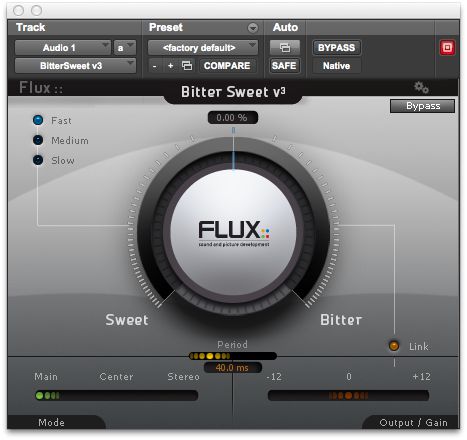Toggle the Link output gain LED
The height and width of the screenshot is (440, 467).
(x=394, y=346)
